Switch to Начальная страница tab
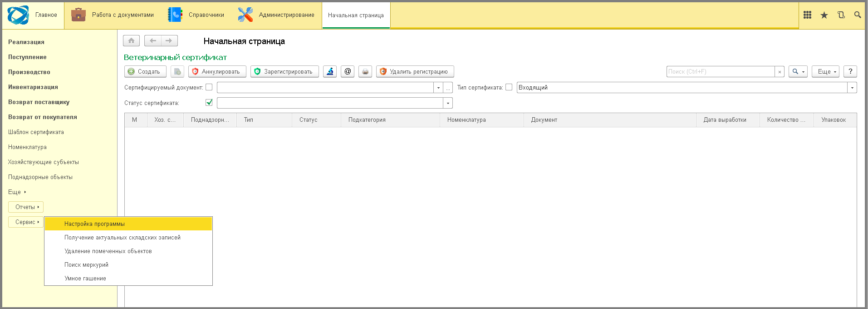Screen dimensions: 868x309 pyautogui.click(x=356, y=15)
